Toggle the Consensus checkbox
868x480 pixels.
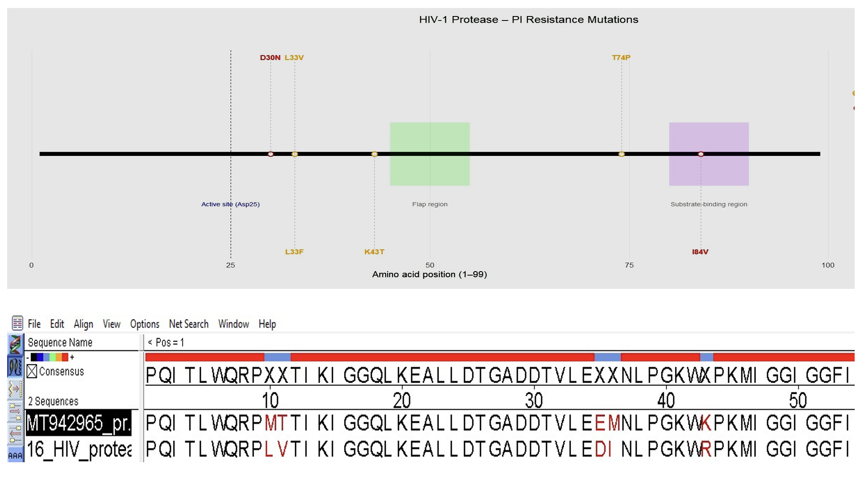click(32, 372)
